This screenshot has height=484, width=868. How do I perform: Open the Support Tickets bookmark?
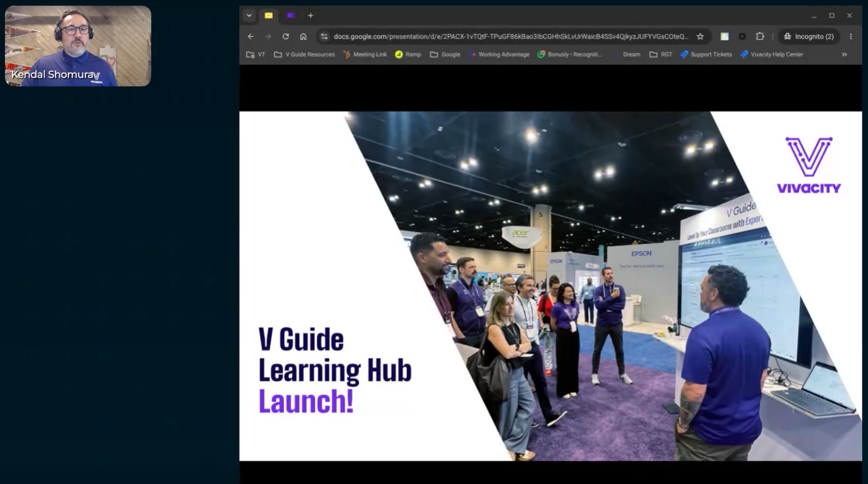tap(706, 54)
